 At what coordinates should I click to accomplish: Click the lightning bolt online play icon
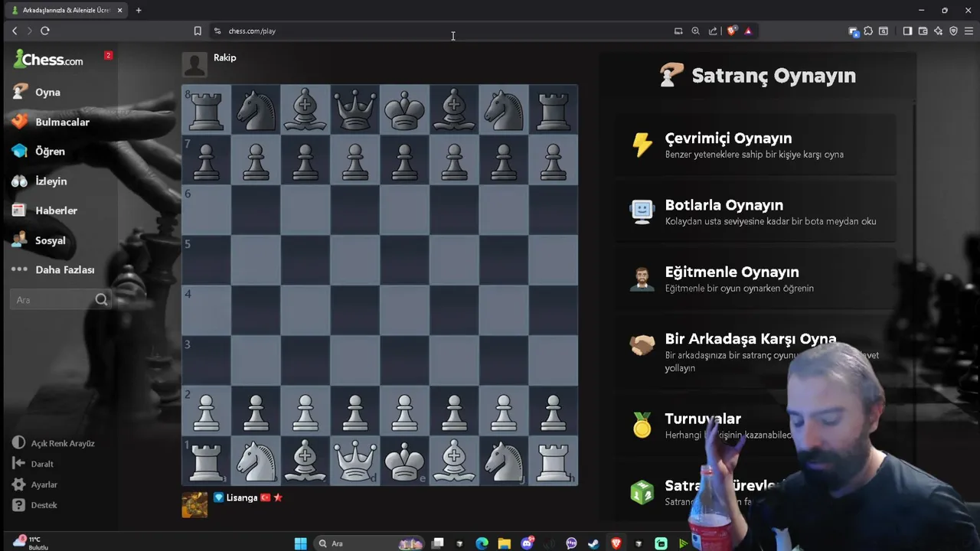point(642,144)
